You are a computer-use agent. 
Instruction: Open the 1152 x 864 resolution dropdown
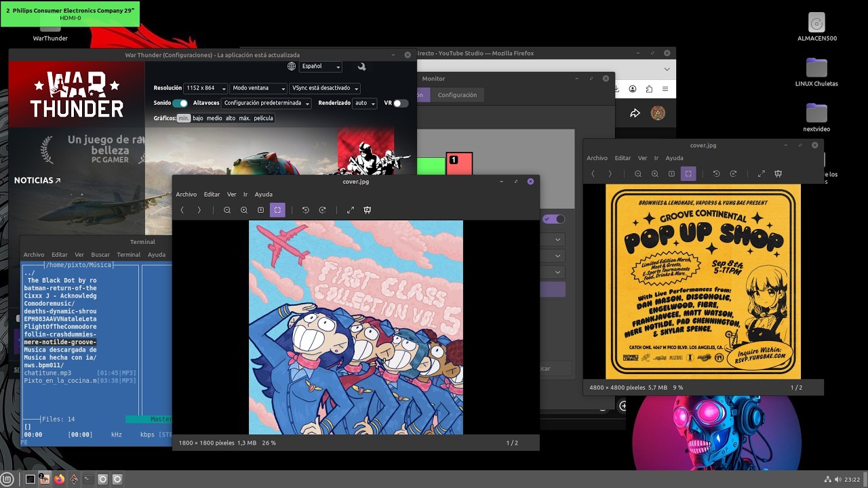(x=205, y=88)
